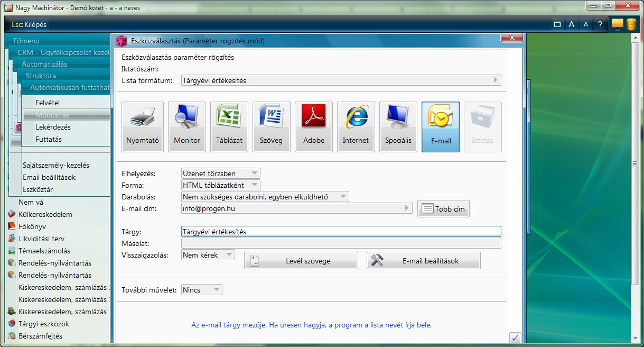Click the E-mail beállítások button

pyautogui.click(x=424, y=261)
